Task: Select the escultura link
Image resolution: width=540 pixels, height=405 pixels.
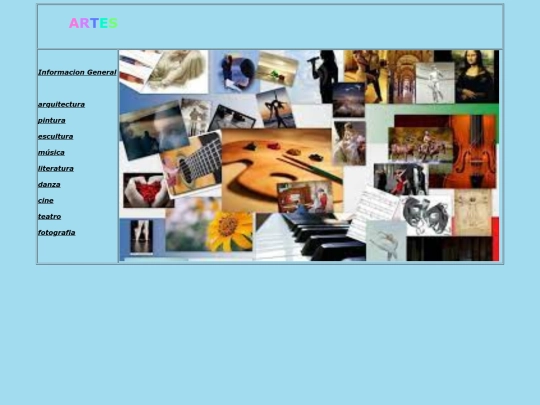Action: (55, 136)
